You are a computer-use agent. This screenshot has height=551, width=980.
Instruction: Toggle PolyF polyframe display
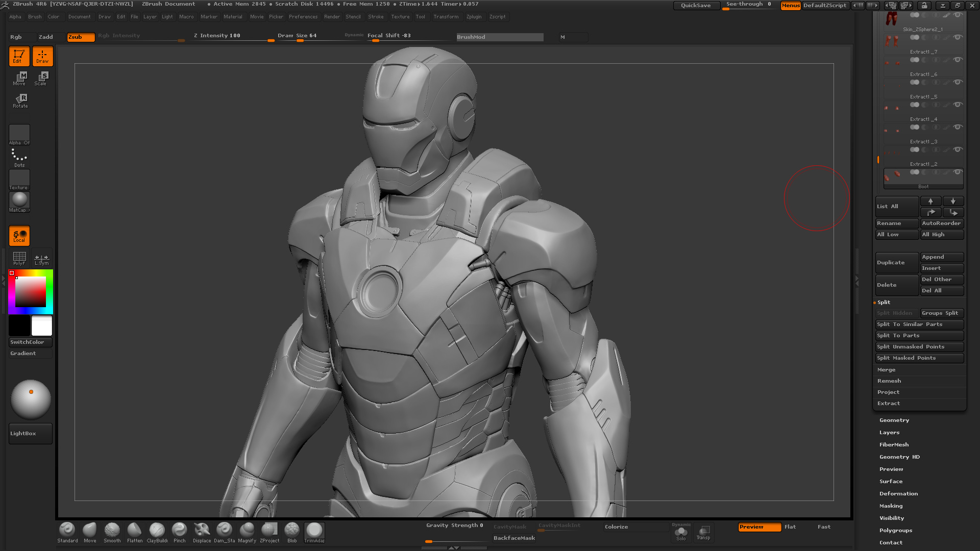click(x=19, y=258)
